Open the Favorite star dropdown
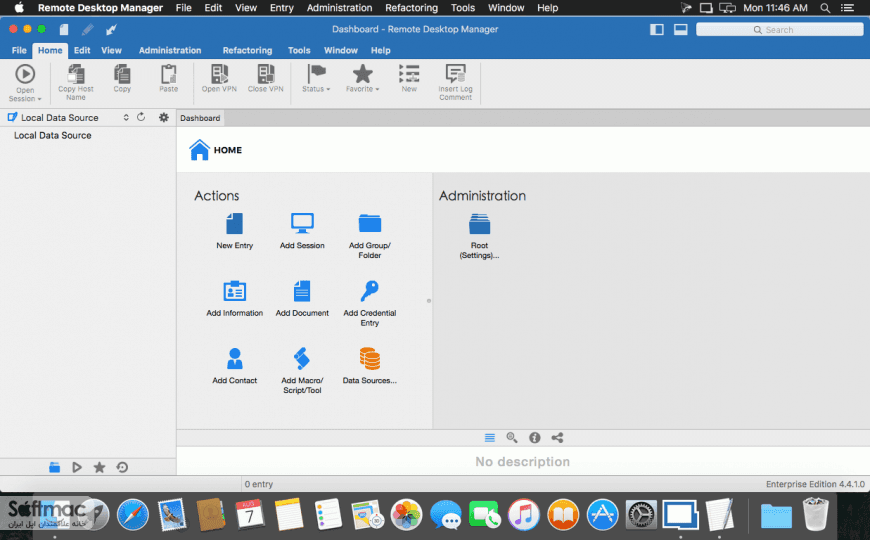Screen dimensions: 870x540 [x=362, y=78]
